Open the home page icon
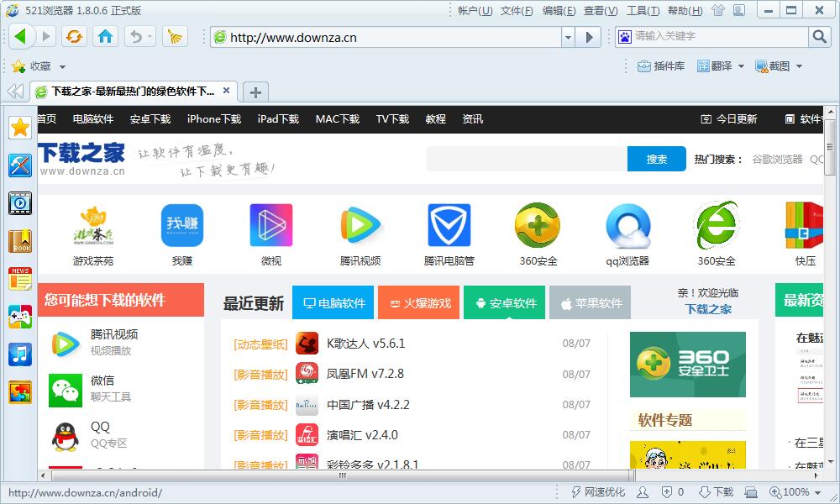This screenshot has width=840, height=504. [106, 36]
